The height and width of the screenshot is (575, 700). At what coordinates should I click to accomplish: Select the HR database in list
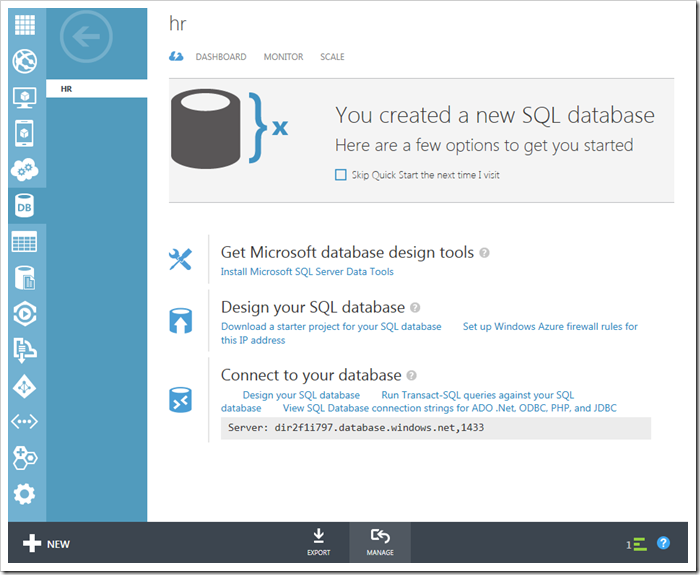[x=96, y=89]
